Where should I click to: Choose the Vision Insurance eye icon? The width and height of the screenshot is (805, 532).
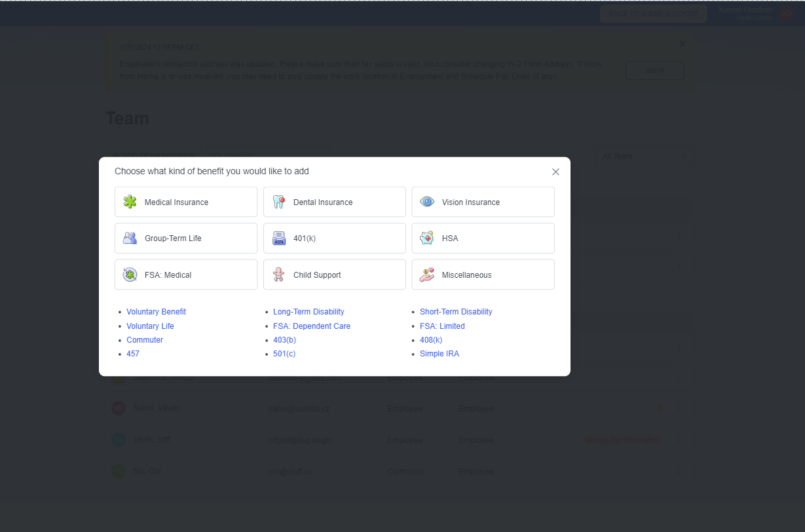(x=427, y=202)
